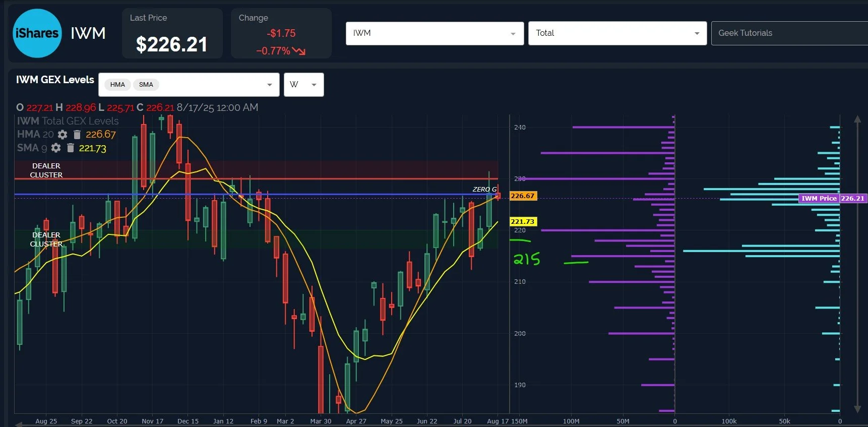
Task: Click the -$1.75 change value
Action: pyautogui.click(x=281, y=33)
